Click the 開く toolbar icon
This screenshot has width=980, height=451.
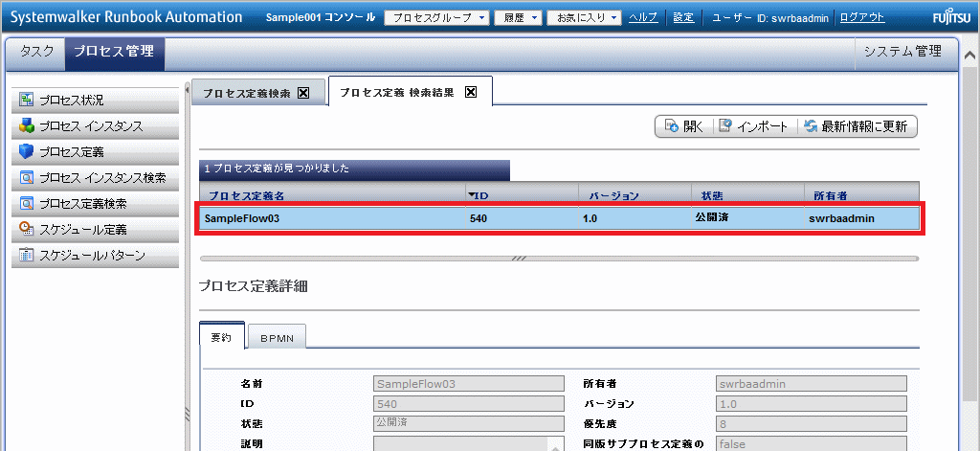pos(672,126)
